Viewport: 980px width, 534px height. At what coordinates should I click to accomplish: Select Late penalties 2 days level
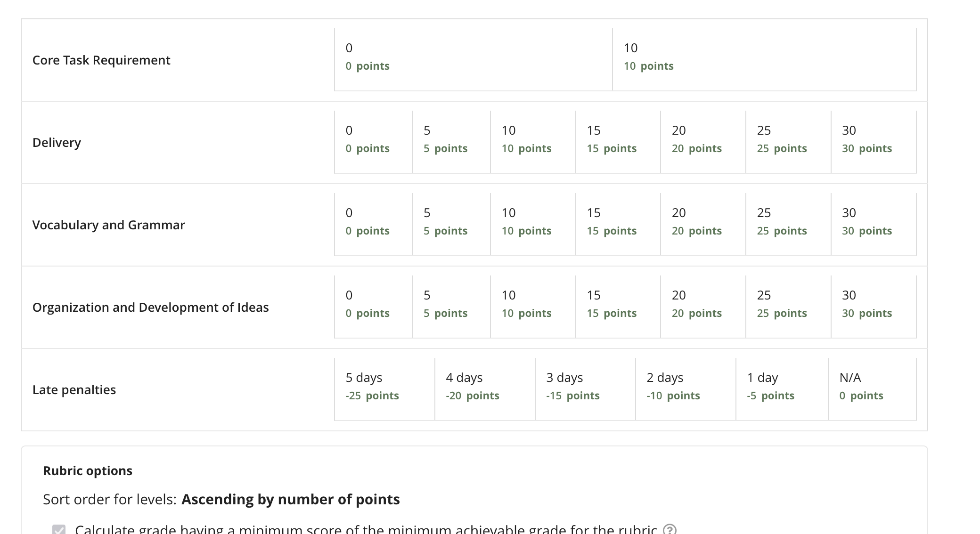coord(686,389)
